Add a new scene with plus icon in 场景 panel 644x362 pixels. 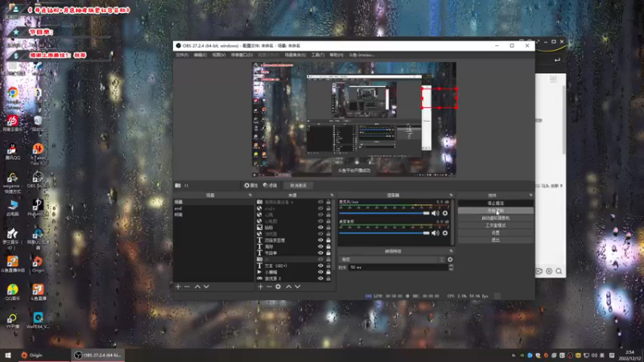click(178, 286)
